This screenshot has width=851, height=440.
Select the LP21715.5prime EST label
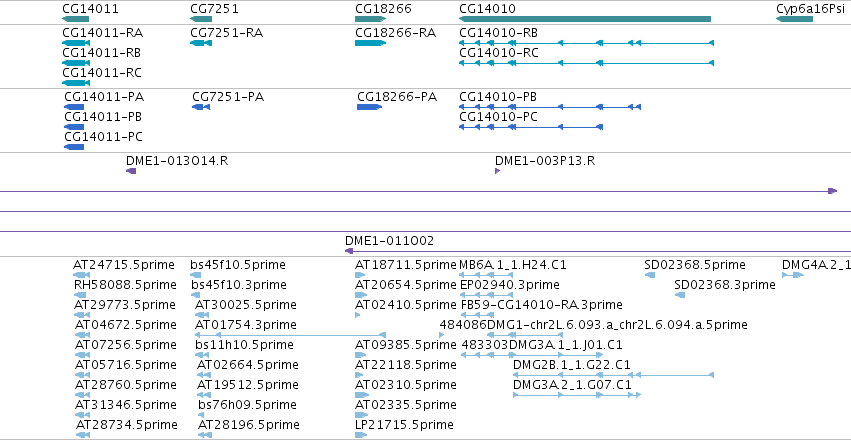tap(404, 424)
